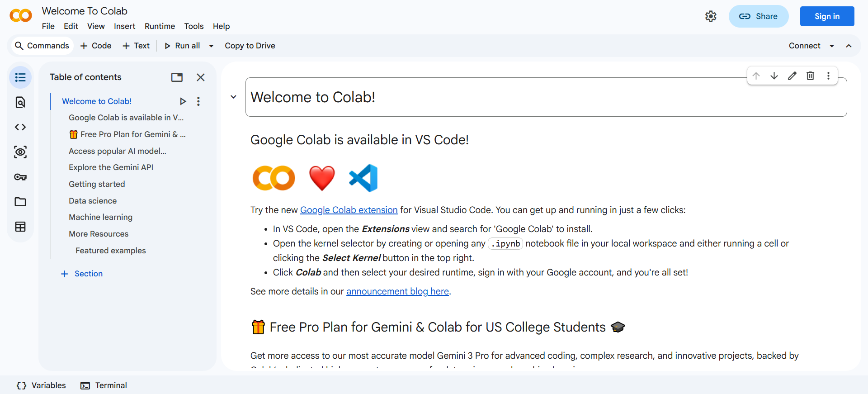Toggle the Terminal panel
The width and height of the screenshot is (868, 394).
[x=104, y=385]
